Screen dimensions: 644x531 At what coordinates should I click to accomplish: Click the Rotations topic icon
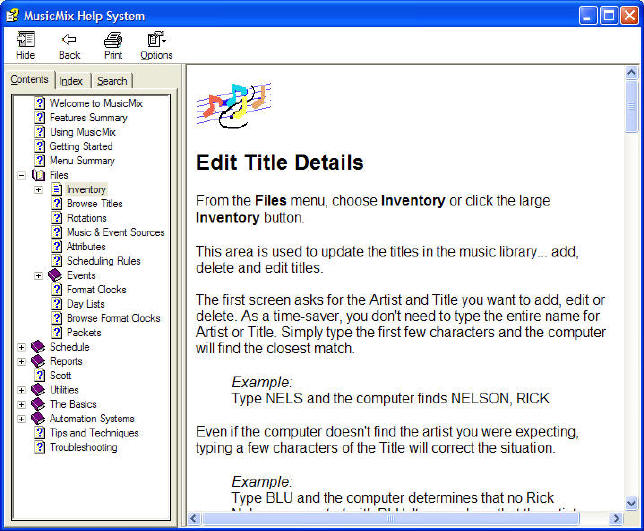57,218
